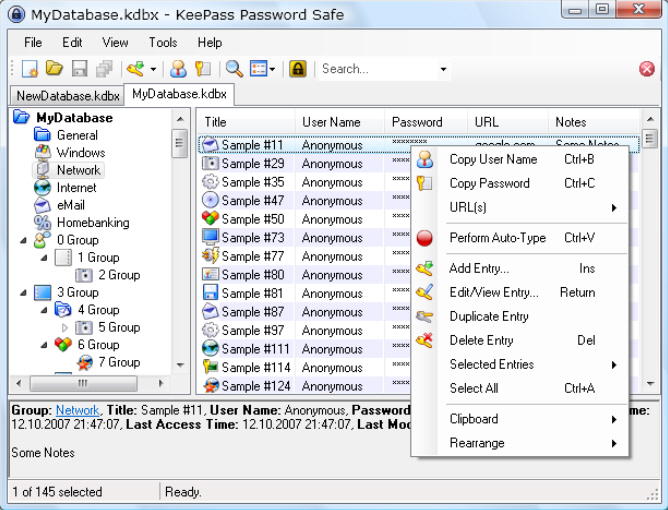Collapse the 6 Group tree node
668x510 pixels.
tap(44, 346)
